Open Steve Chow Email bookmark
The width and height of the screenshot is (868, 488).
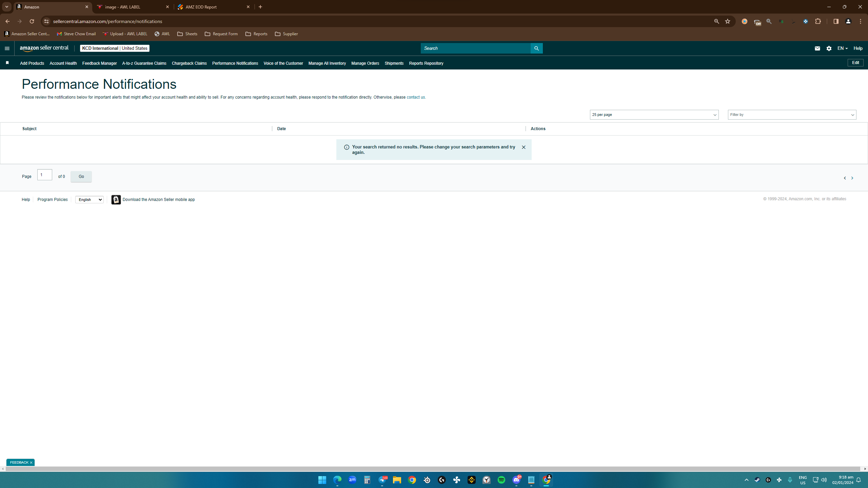pyautogui.click(x=76, y=34)
